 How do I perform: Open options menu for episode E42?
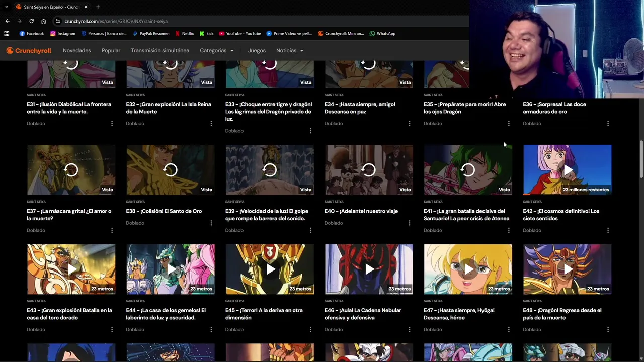[x=608, y=230]
